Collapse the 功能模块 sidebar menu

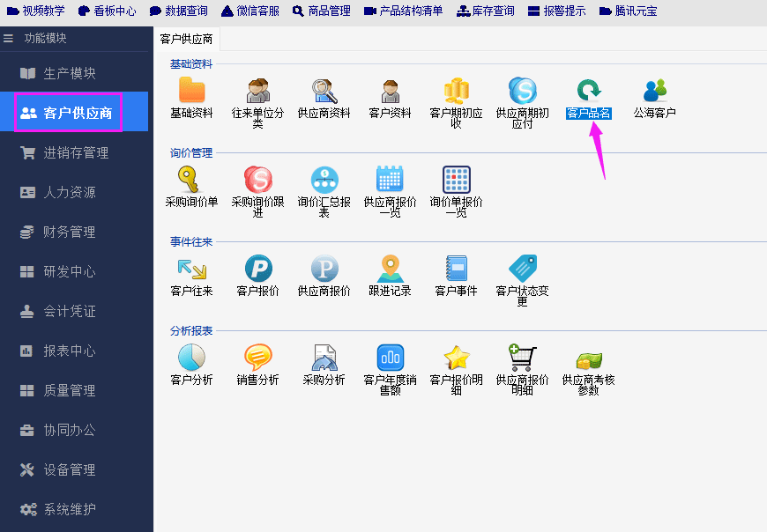[x=9, y=39]
